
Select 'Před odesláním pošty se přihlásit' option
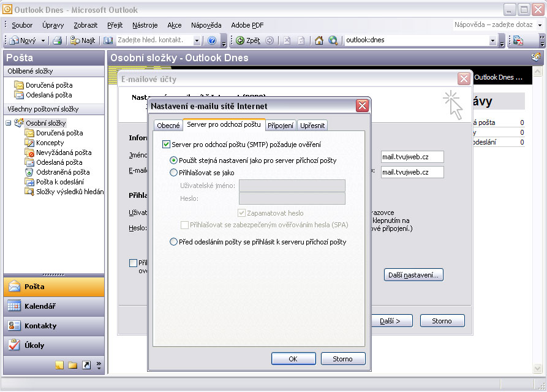tap(173, 242)
